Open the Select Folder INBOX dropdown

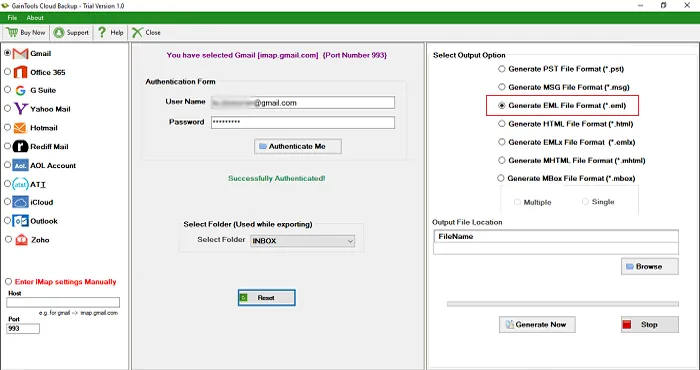click(x=303, y=241)
